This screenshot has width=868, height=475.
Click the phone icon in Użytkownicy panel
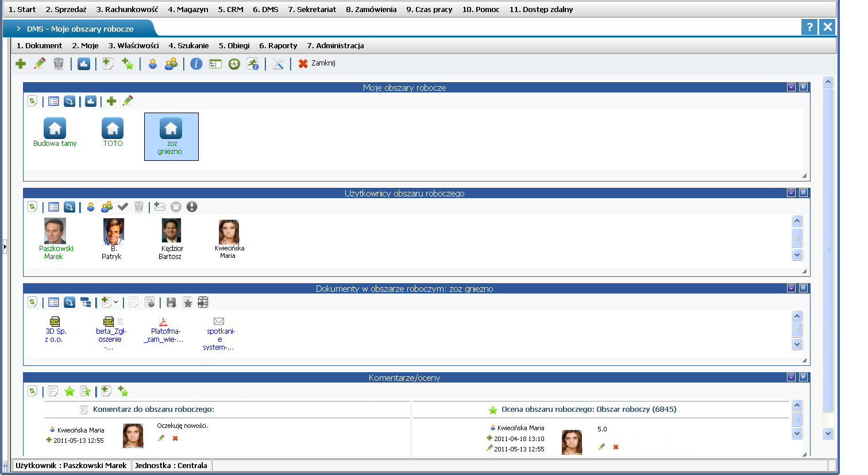coord(176,207)
